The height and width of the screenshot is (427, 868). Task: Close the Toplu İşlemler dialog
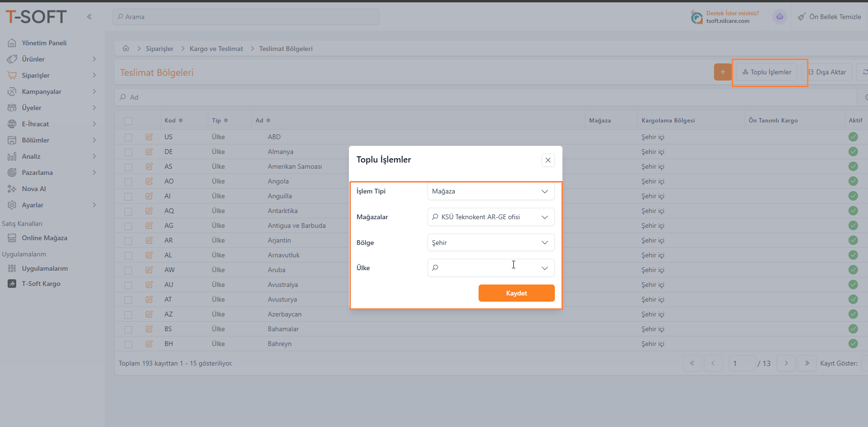548,160
